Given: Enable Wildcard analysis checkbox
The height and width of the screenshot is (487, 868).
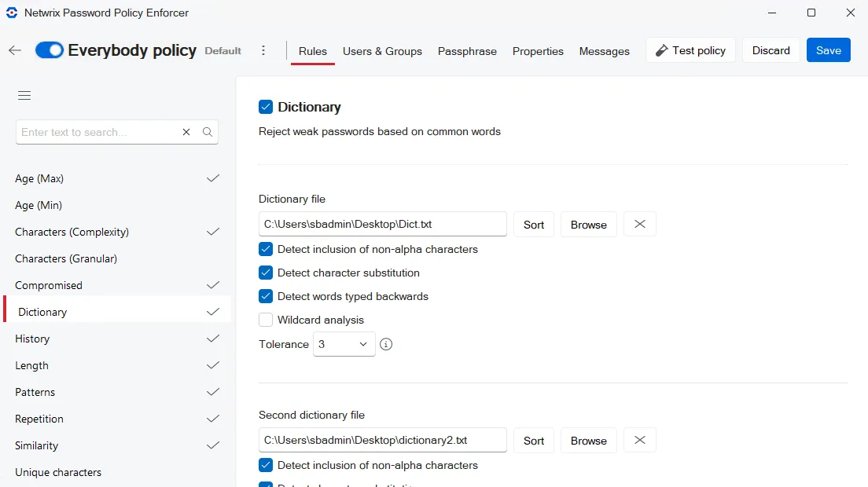Looking at the screenshot, I should 266,320.
